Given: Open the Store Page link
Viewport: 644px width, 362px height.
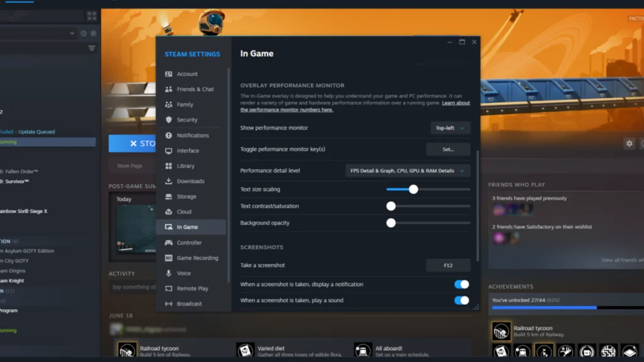Looking at the screenshot, I should pyautogui.click(x=130, y=166).
